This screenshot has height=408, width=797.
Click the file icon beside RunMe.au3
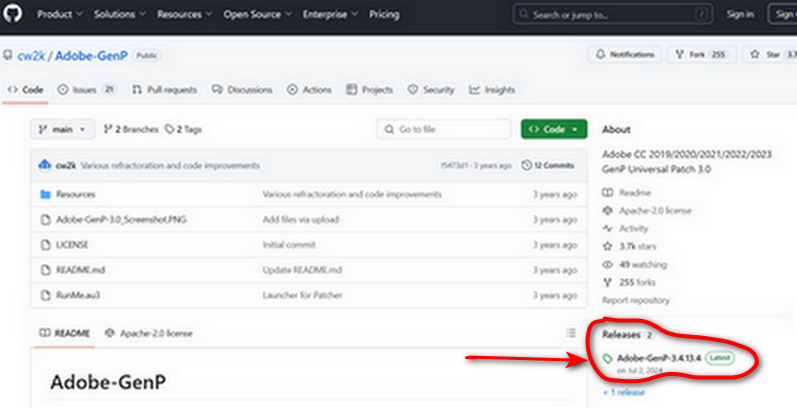[x=46, y=295]
